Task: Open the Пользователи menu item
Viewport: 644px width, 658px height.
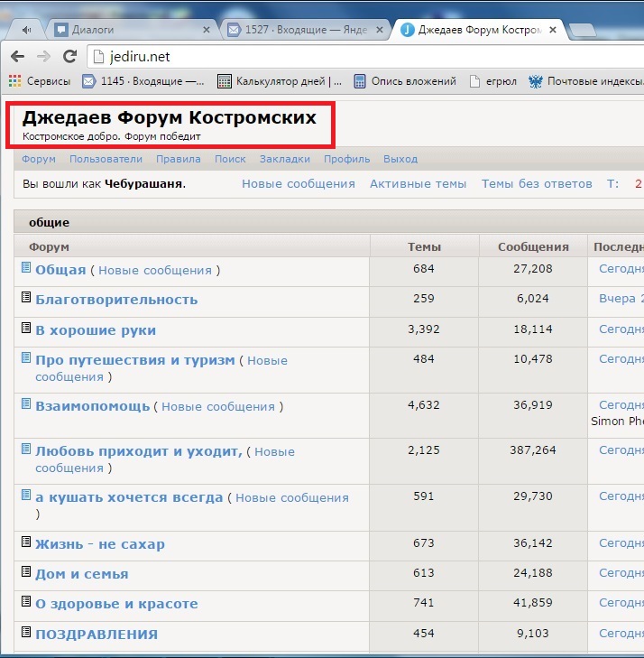Action: [106, 159]
